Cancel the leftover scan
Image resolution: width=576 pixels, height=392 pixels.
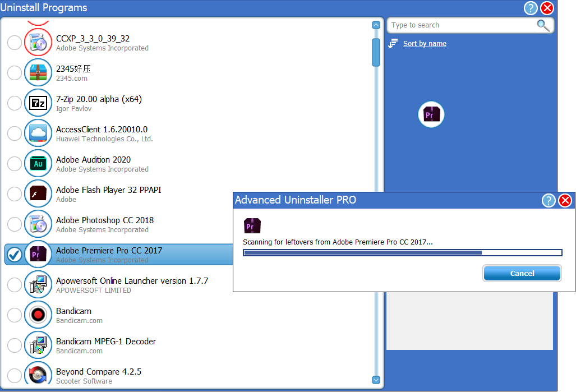522,273
